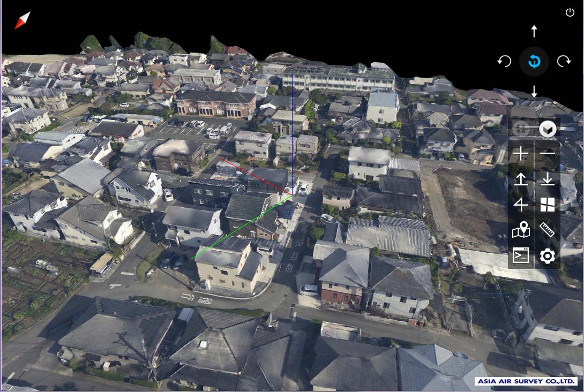
Task: Raise altitude with the up-arrow bar icon
Action: [521, 179]
